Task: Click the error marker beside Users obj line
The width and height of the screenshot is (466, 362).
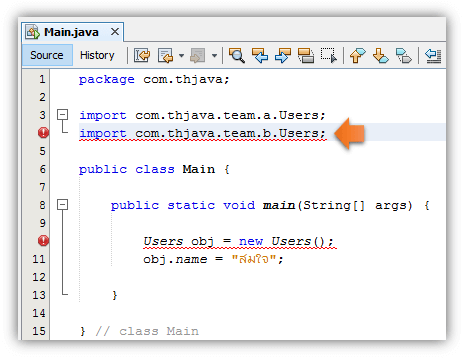Action: [43, 240]
